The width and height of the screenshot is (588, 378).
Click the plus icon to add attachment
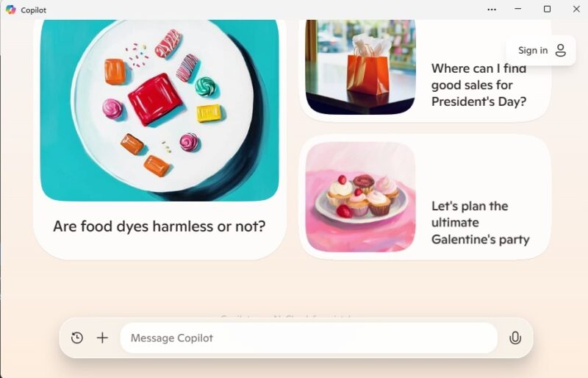[x=102, y=338]
